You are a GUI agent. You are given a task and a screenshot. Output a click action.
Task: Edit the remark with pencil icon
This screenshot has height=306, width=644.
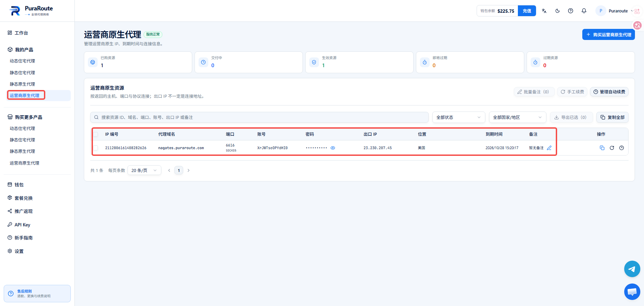click(x=549, y=148)
